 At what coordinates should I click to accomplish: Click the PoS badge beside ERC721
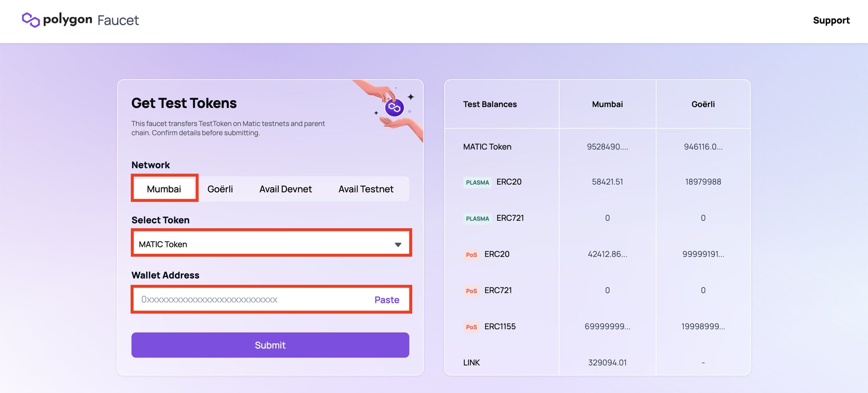tap(471, 291)
